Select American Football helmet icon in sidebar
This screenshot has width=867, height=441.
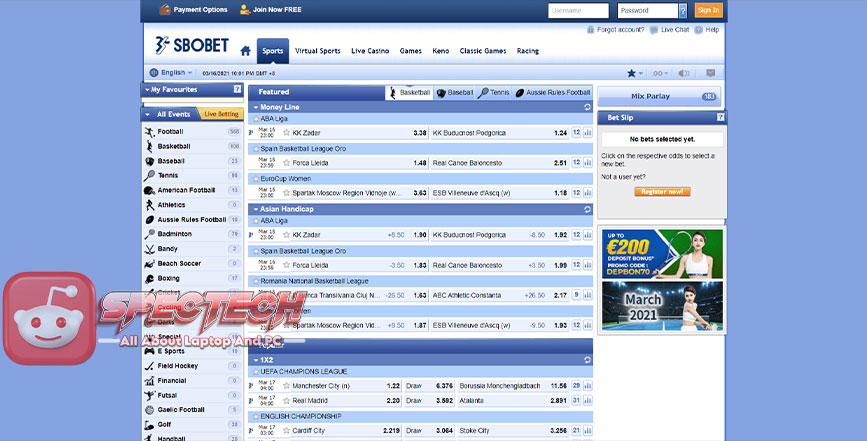click(149, 190)
